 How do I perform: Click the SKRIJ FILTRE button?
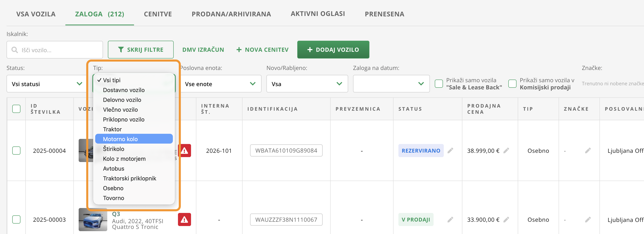click(x=141, y=50)
